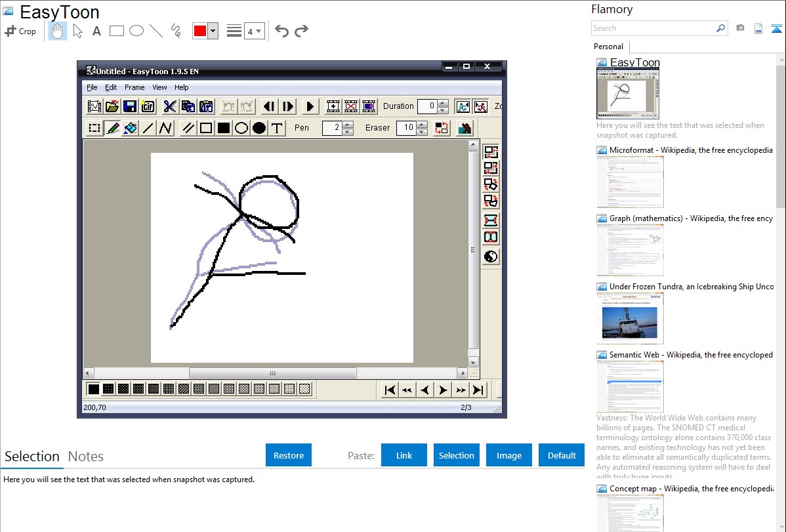Switch to the Personal tab
This screenshot has width=786, height=532.
tap(609, 47)
